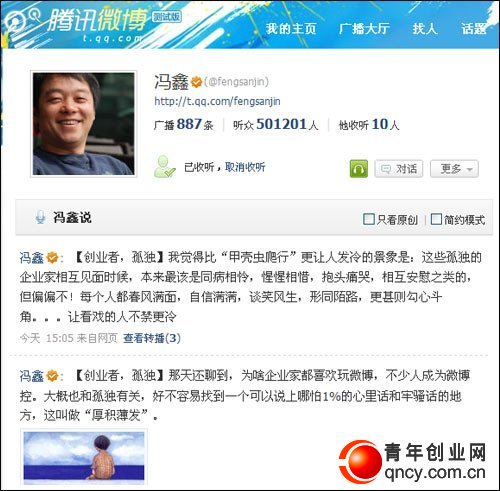The height and width of the screenshot is (491, 500).
Task: Click verified badge in first post
Action: (52, 258)
